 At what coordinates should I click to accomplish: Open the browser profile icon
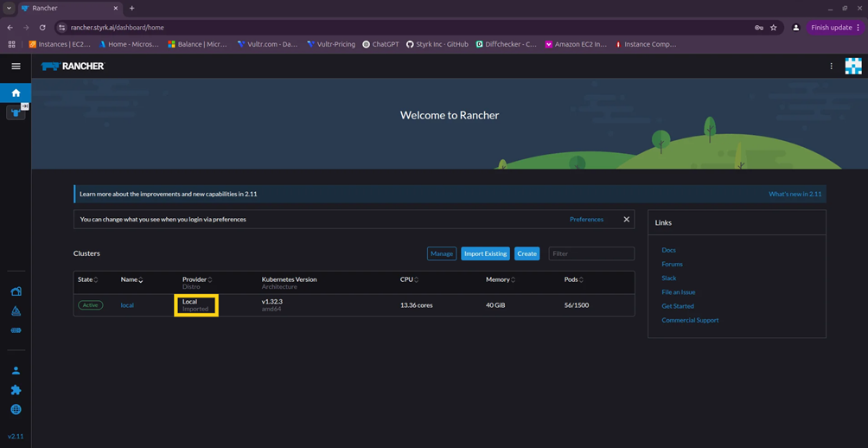point(796,27)
